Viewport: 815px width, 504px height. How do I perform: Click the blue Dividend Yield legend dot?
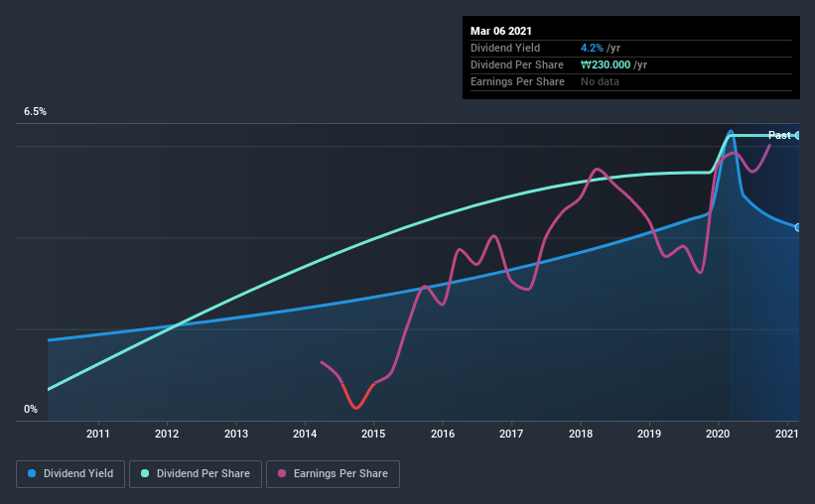(x=32, y=473)
